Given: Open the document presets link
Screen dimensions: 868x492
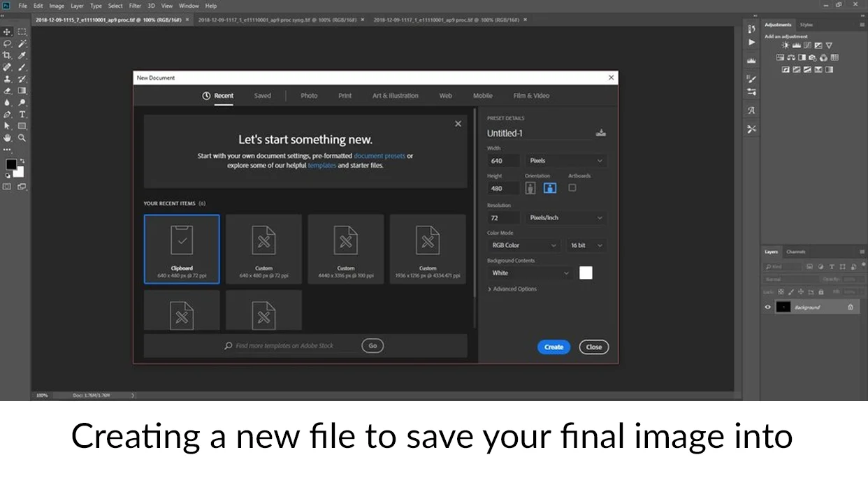Looking at the screenshot, I should pos(379,156).
